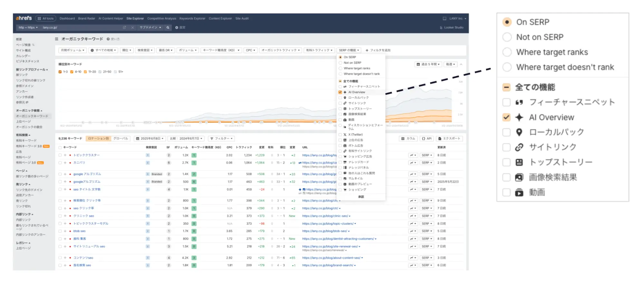The height and width of the screenshot is (284, 644).
Task: Collapse the chart with the chevron-up icon
Action: [461, 64]
